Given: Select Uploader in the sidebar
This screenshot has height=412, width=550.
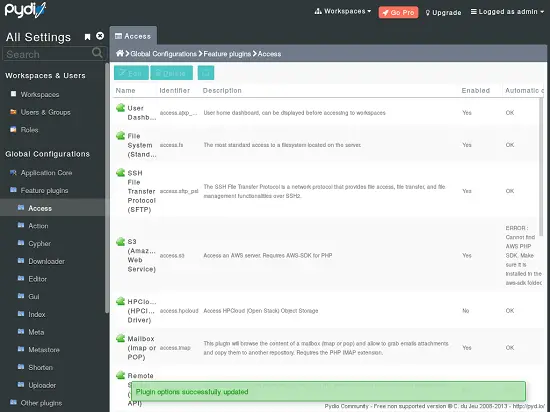Looking at the screenshot, I should point(42,385).
